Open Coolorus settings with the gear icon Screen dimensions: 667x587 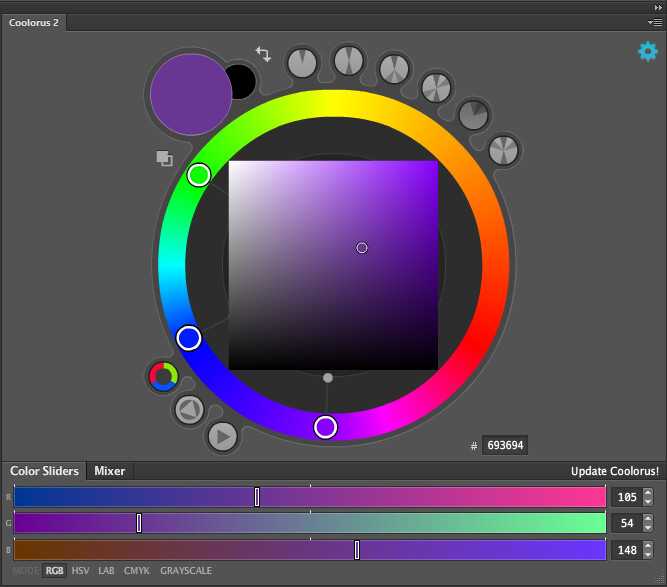coord(648,51)
